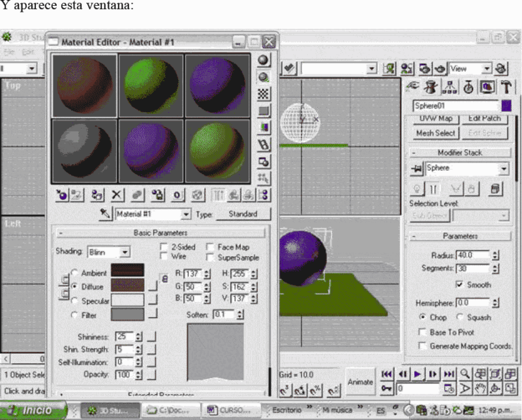The height and width of the screenshot is (420, 522).
Task: Switch to the C:\Doc... taskbar window
Action: click(172, 410)
